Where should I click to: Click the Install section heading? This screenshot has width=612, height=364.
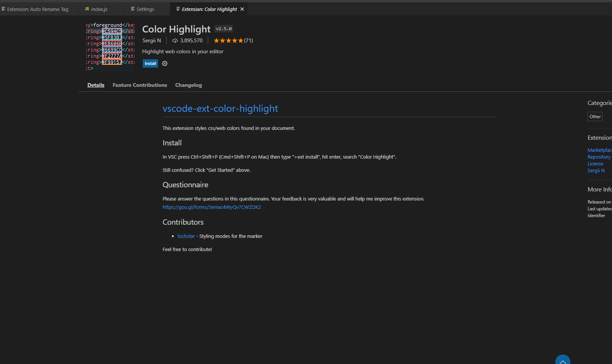172,143
